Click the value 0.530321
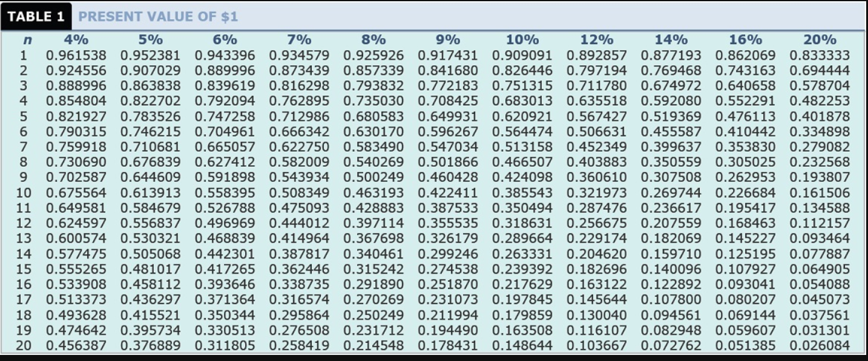The height and width of the screenshot is (361, 868). point(151,239)
